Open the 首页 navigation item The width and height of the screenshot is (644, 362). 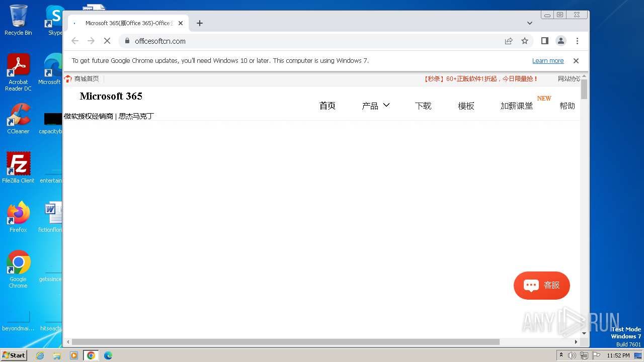(327, 106)
